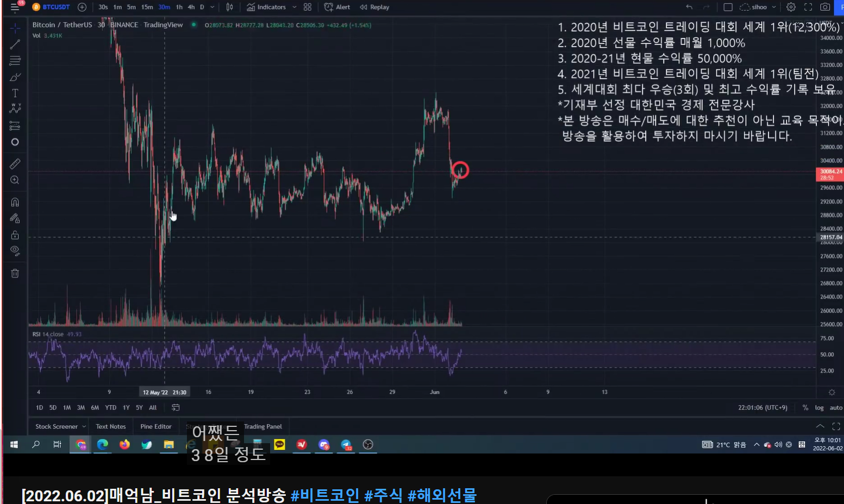Switch to the 15m interval
This screenshot has height=504, width=844.
[x=147, y=7]
